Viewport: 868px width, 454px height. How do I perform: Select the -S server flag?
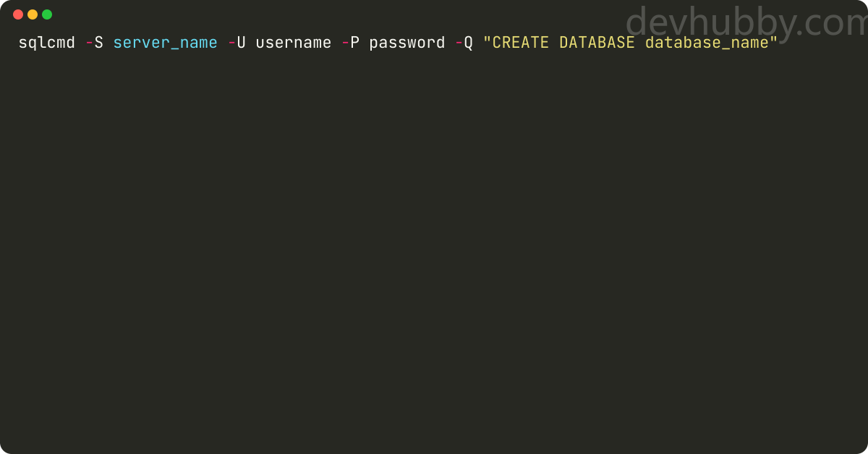95,43
